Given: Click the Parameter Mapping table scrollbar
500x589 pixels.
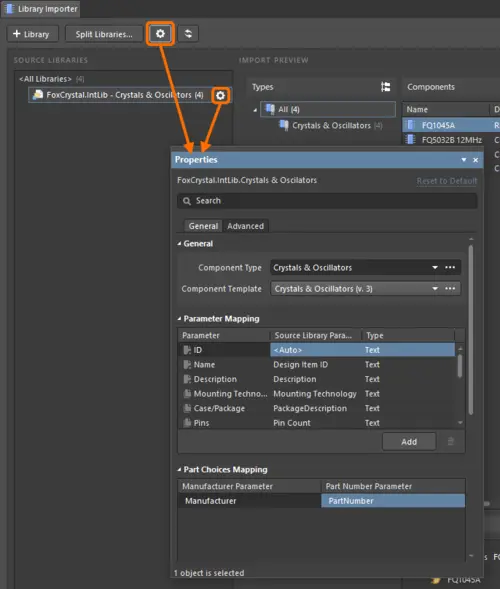Looking at the screenshot, I should click(x=460, y=366).
